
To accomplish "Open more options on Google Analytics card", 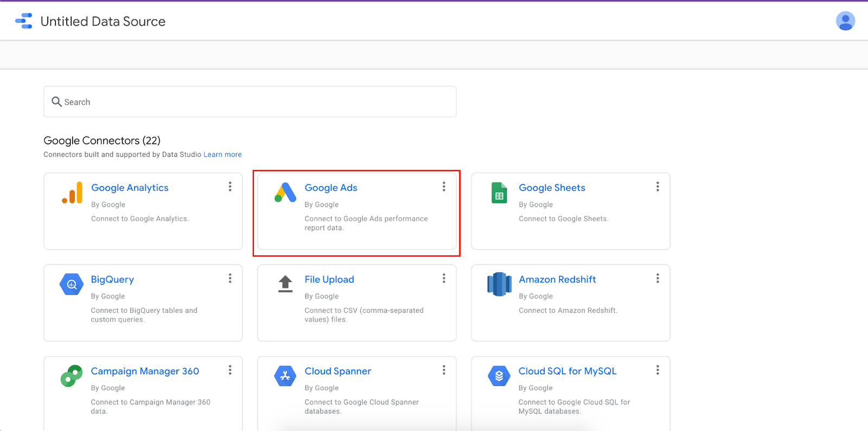I will (230, 186).
